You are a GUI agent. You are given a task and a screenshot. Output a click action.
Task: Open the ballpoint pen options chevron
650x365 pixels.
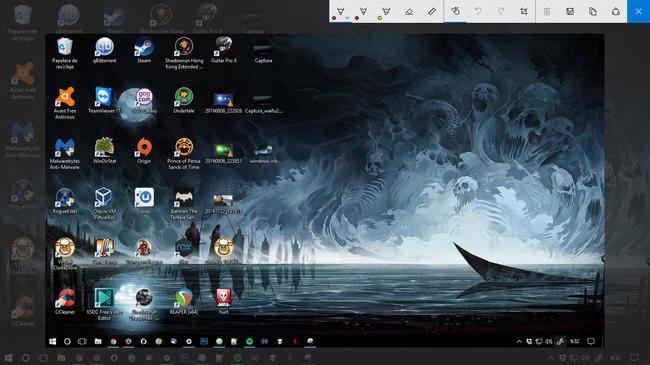point(347,18)
